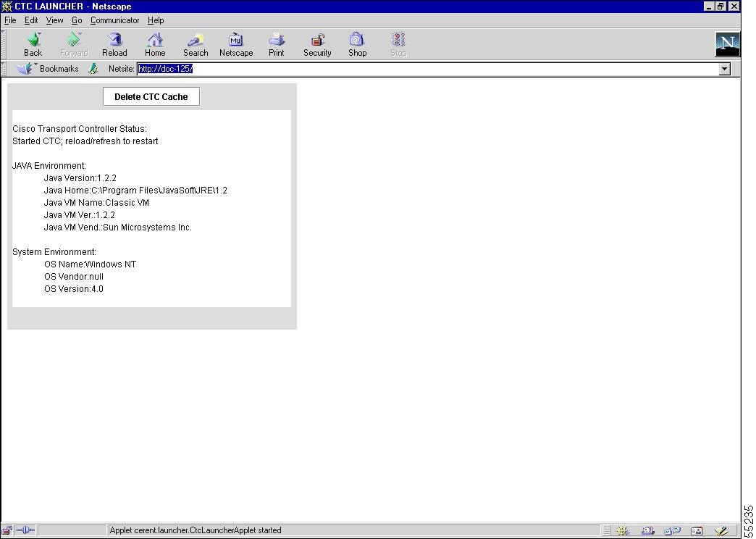Click the 'Started CTC; reload/refresh to restart' text

point(85,141)
